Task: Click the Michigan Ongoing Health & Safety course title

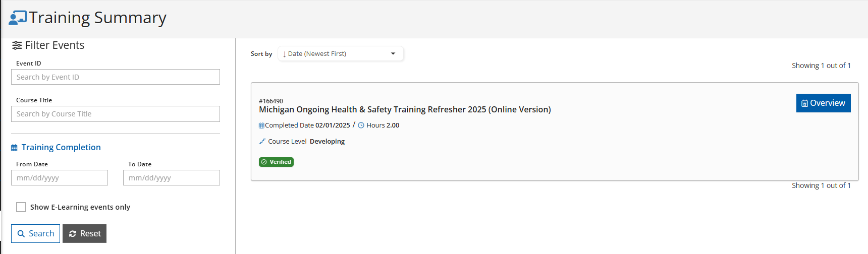Action: (x=405, y=109)
